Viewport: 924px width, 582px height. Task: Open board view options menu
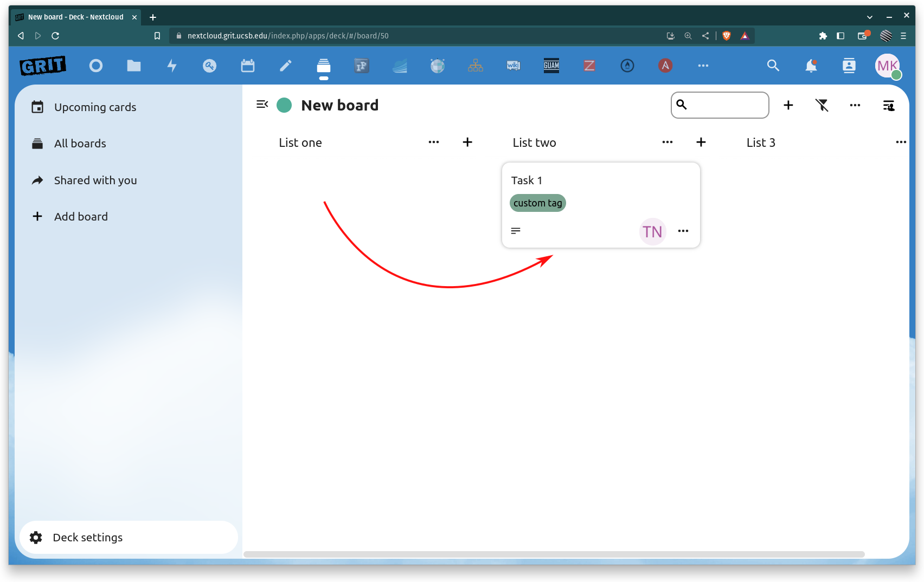[x=855, y=105]
